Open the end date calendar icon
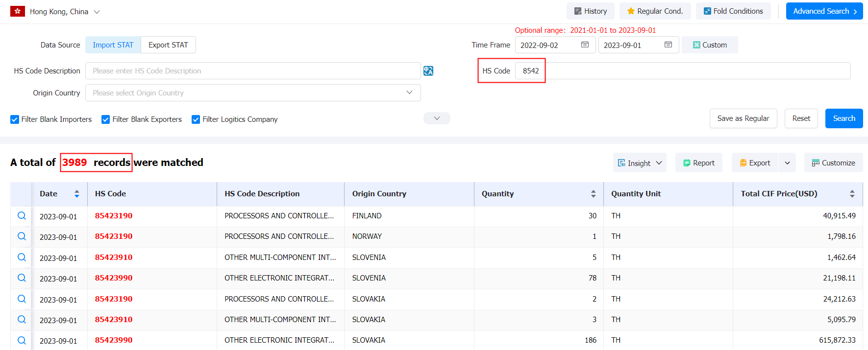The height and width of the screenshot is (350, 868). coord(668,45)
